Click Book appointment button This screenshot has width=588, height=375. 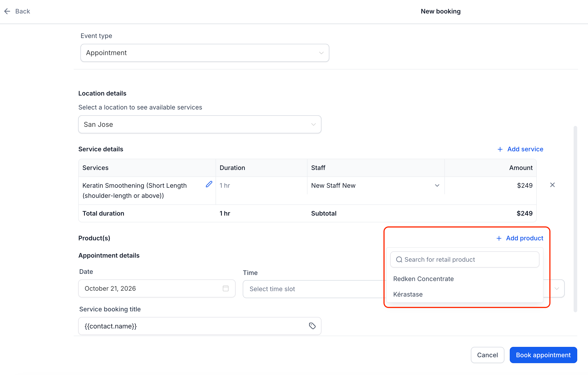pyautogui.click(x=543, y=355)
